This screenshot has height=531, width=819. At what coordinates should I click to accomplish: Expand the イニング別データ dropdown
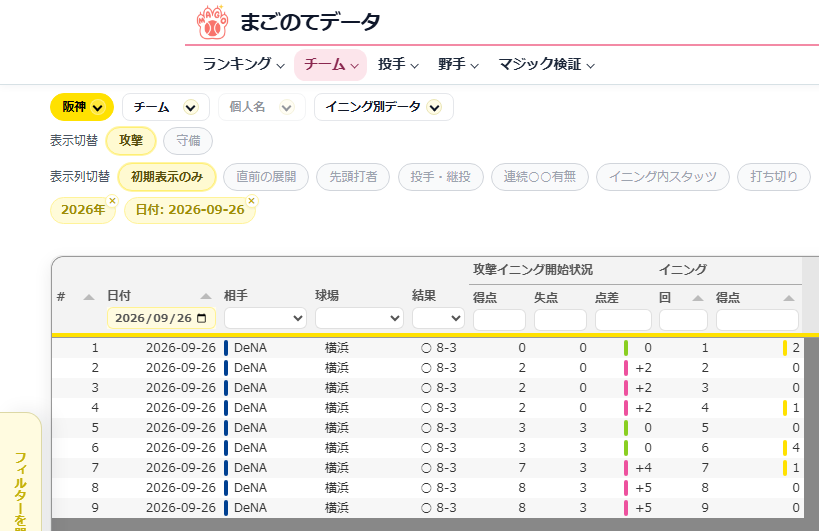383,107
